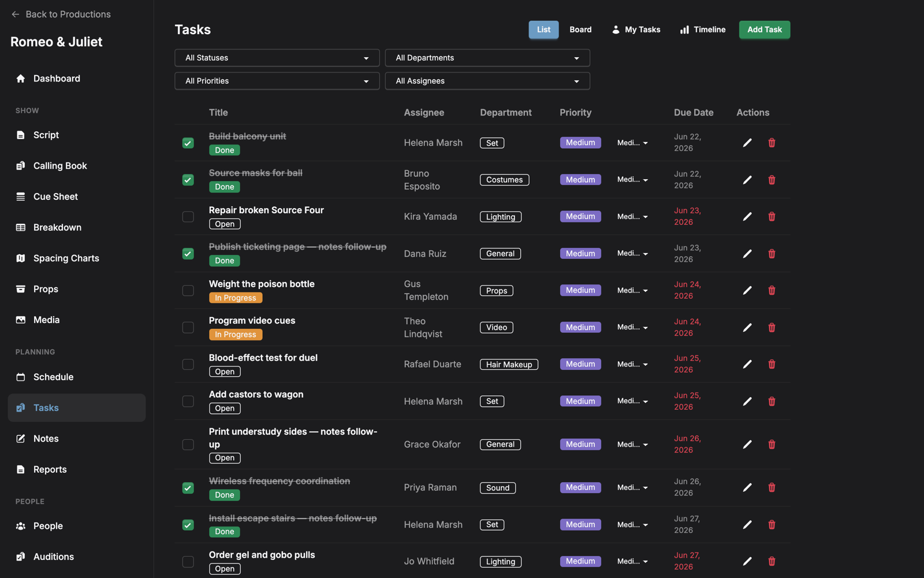This screenshot has width=924, height=578.
Task: Delete the Wireless frequency coordination task
Action: click(772, 487)
